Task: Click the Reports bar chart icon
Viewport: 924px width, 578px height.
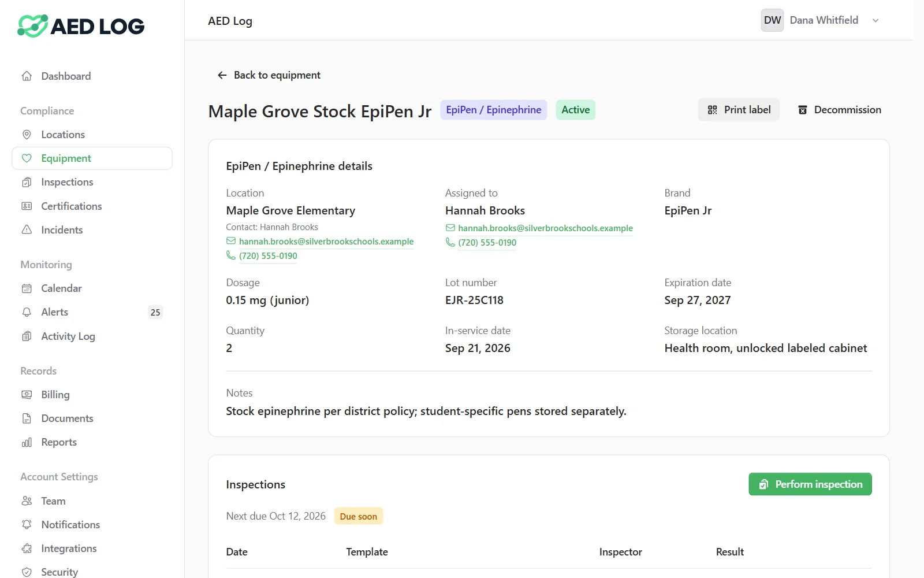Action: click(27, 442)
